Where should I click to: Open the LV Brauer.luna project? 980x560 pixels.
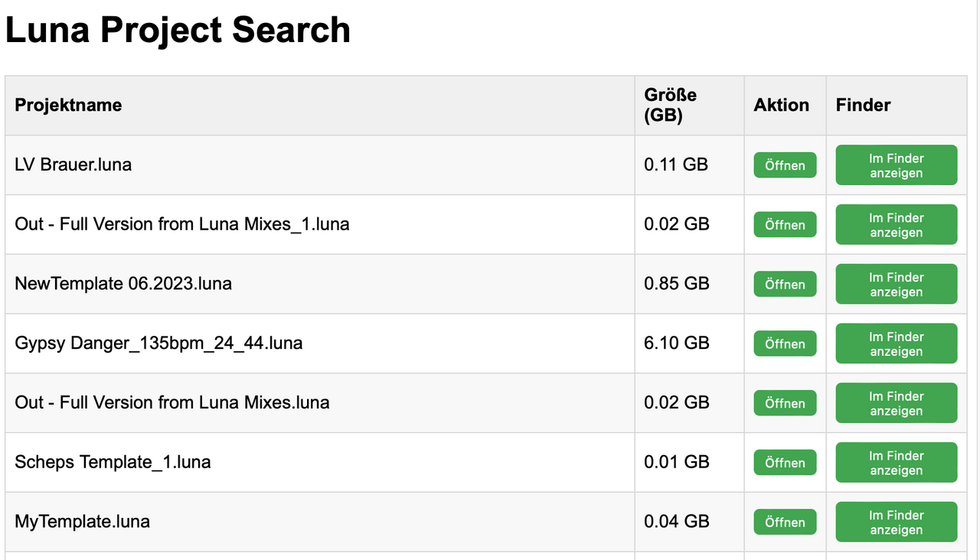point(785,165)
